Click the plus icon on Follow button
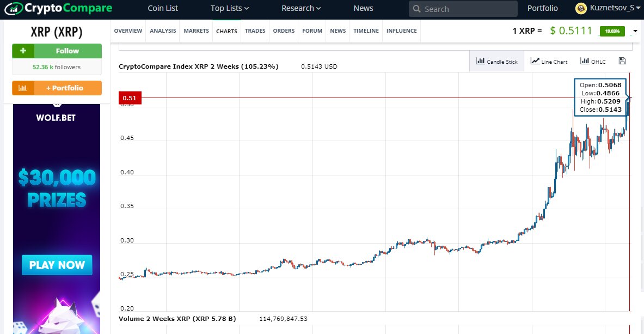The width and height of the screenshot is (644, 334). (x=23, y=51)
